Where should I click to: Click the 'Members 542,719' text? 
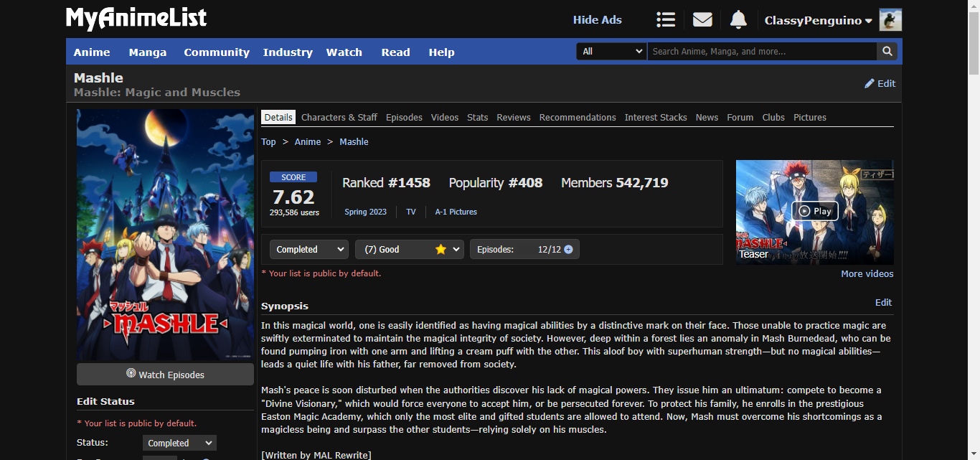coord(615,183)
